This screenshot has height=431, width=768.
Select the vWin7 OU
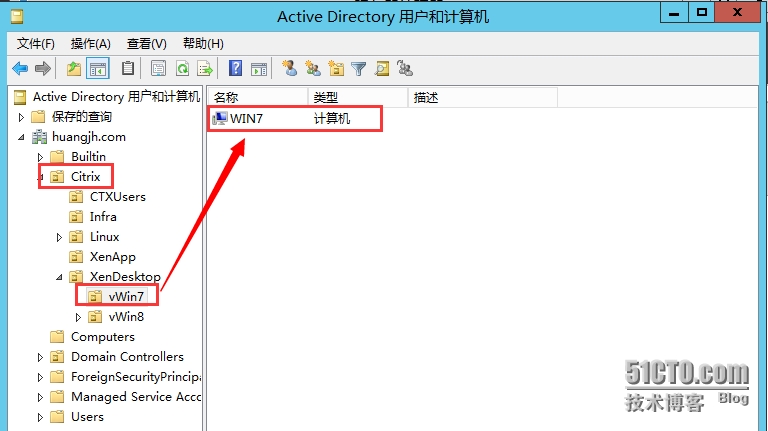pyautogui.click(x=126, y=297)
